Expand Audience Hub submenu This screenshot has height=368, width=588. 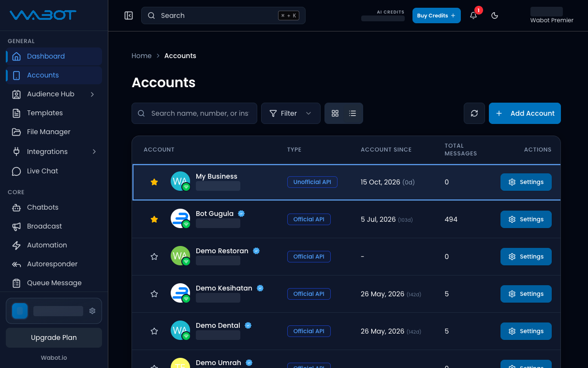(x=54, y=94)
